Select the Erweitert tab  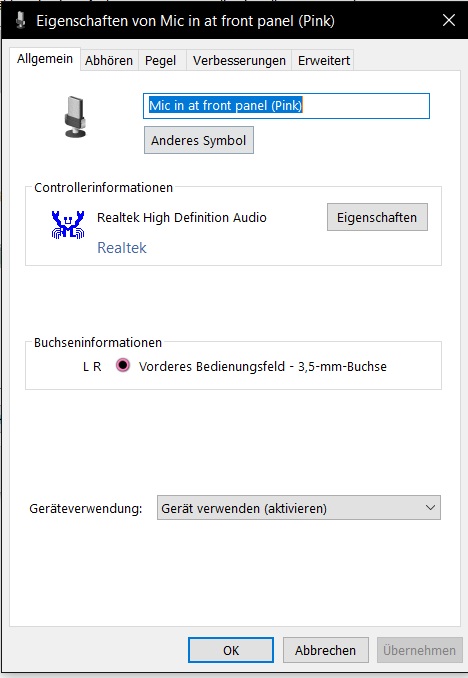point(324,61)
